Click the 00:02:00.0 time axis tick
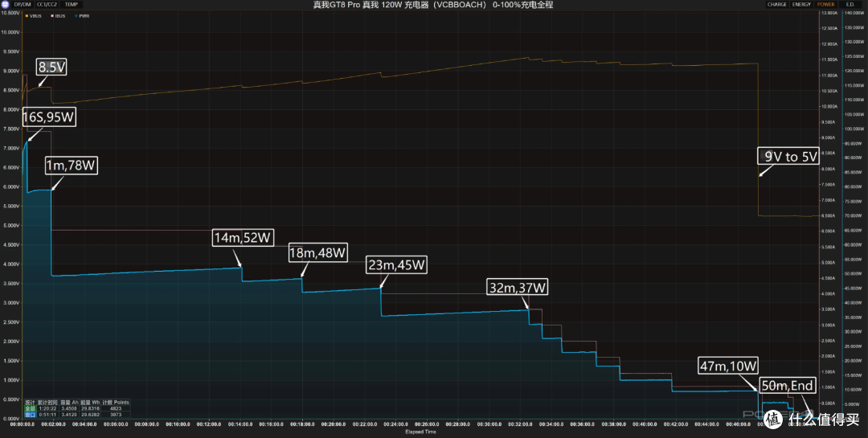The height and width of the screenshot is (438, 868). tap(53, 424)
